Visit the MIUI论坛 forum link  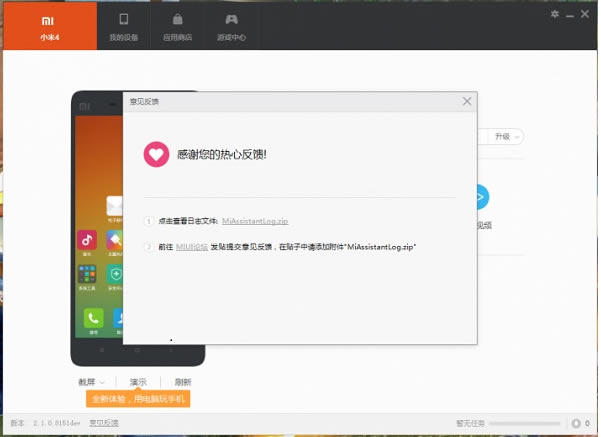tap(191, 246)
